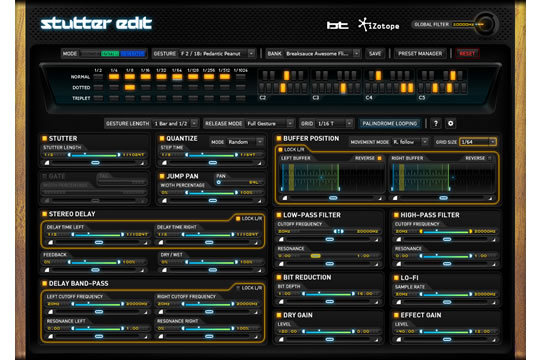Enable the dimmed Gate module

44,176
